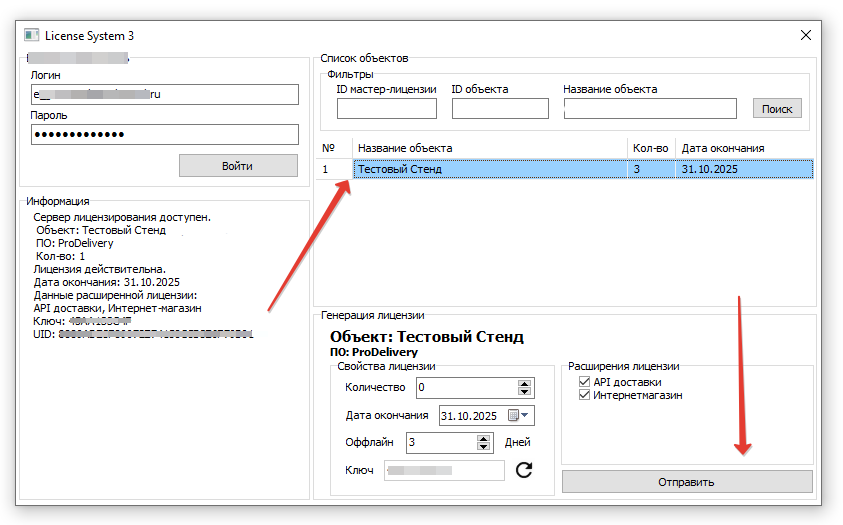Viewport: 843px width, 525px height.
Task: Open the Дата окончания calendar dropdown
Action: 520,415
